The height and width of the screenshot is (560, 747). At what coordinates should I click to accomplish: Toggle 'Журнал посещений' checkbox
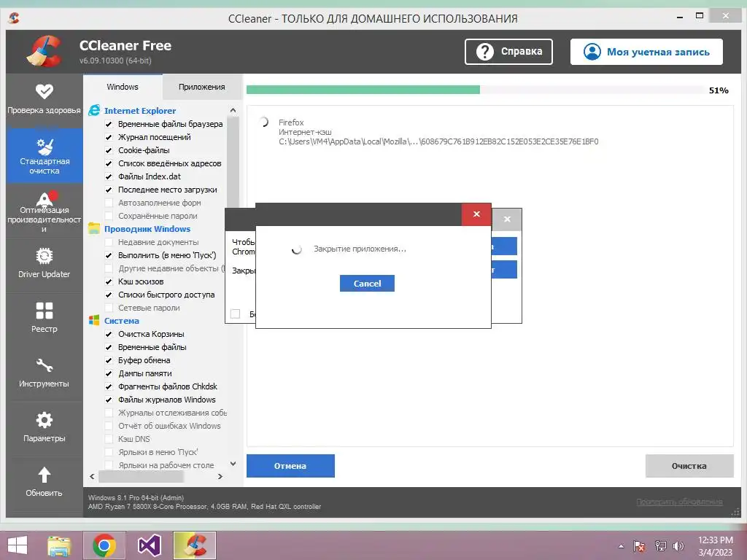click(109, 137)
